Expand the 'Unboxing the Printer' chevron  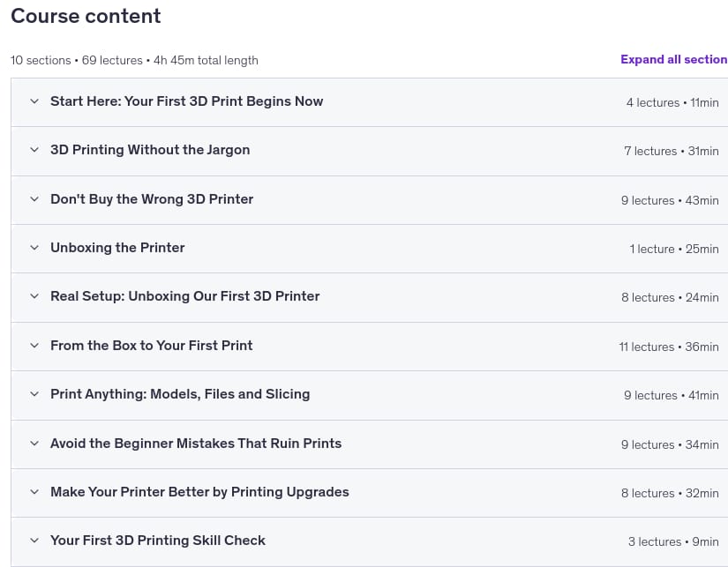coord(34,248)
